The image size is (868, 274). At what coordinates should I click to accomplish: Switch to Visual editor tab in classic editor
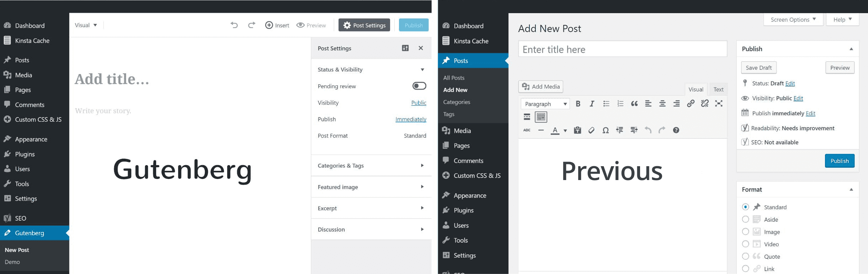click(x=696, y=89)
